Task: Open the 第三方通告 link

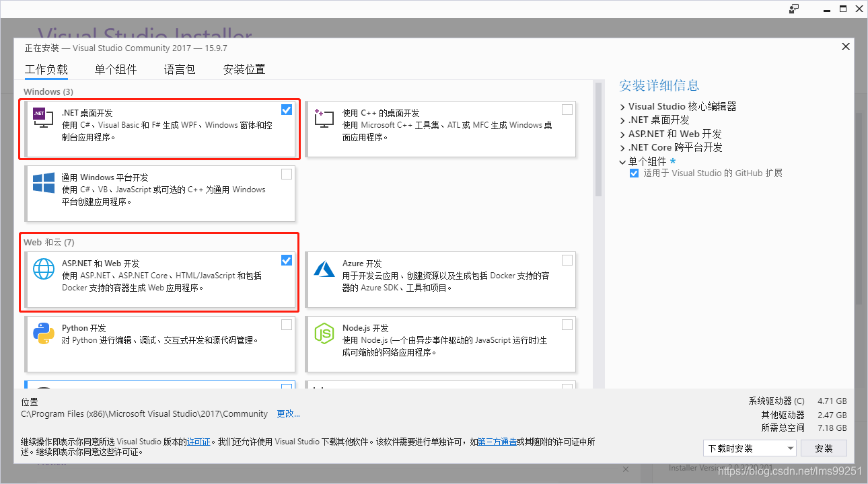Action: point(497,442)
